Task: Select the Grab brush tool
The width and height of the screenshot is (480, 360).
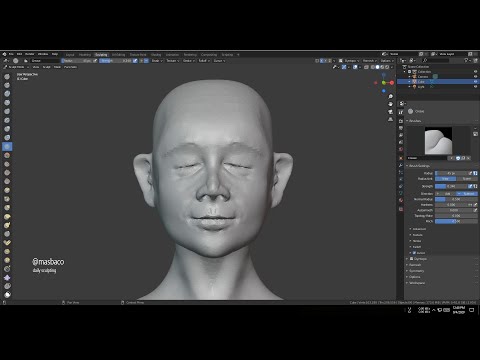Action: tap(7, 207)
